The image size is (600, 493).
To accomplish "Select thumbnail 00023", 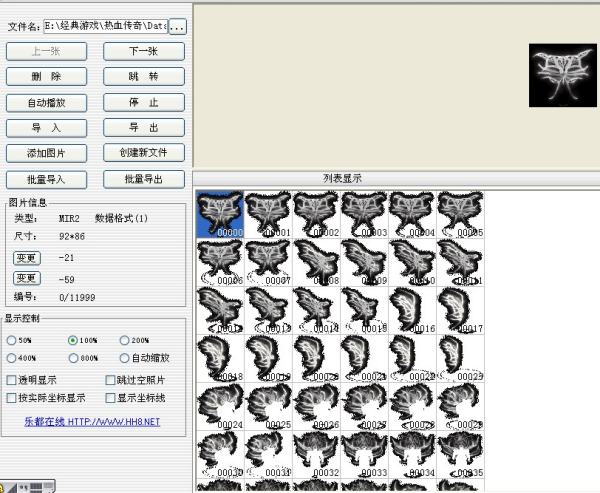I will click(x=460, y=359).
